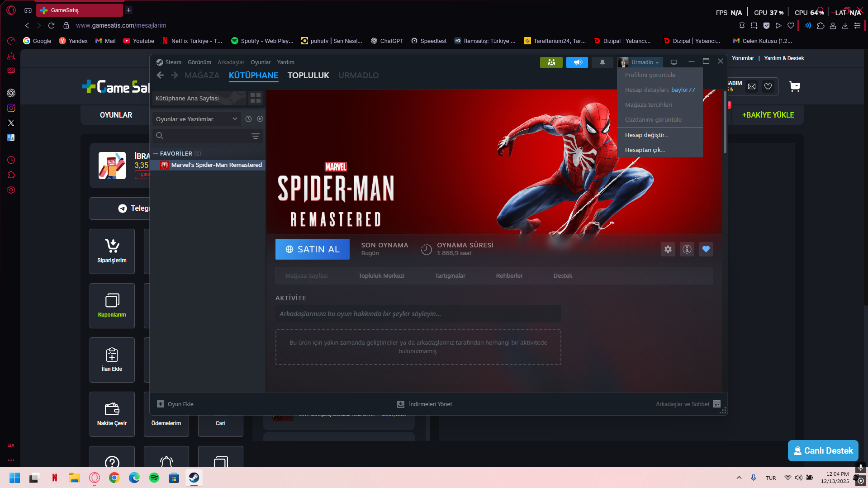Show Spider-Man game info panel

pyautogui.click(x=687, y=249)
